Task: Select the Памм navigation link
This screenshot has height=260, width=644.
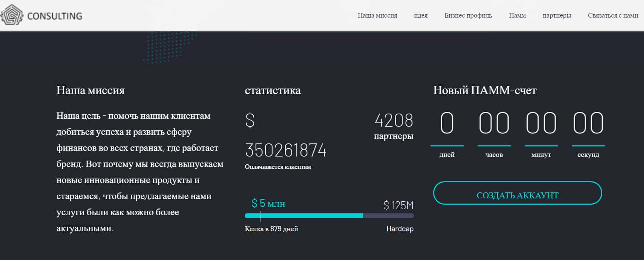Action: click(x=517, y=15)
